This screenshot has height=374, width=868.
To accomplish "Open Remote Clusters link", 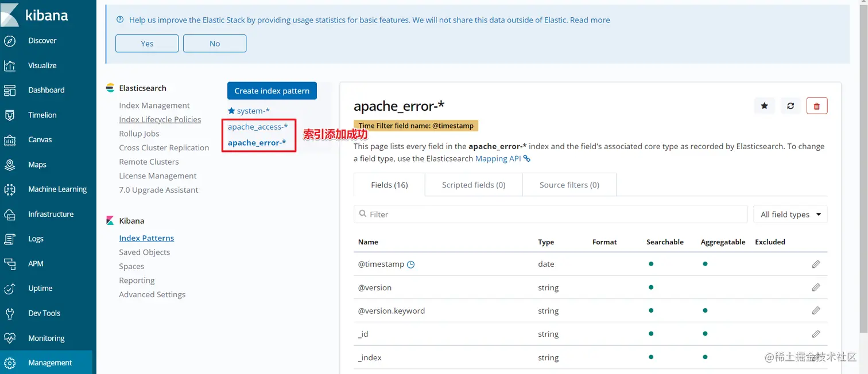I will (149, 162).
